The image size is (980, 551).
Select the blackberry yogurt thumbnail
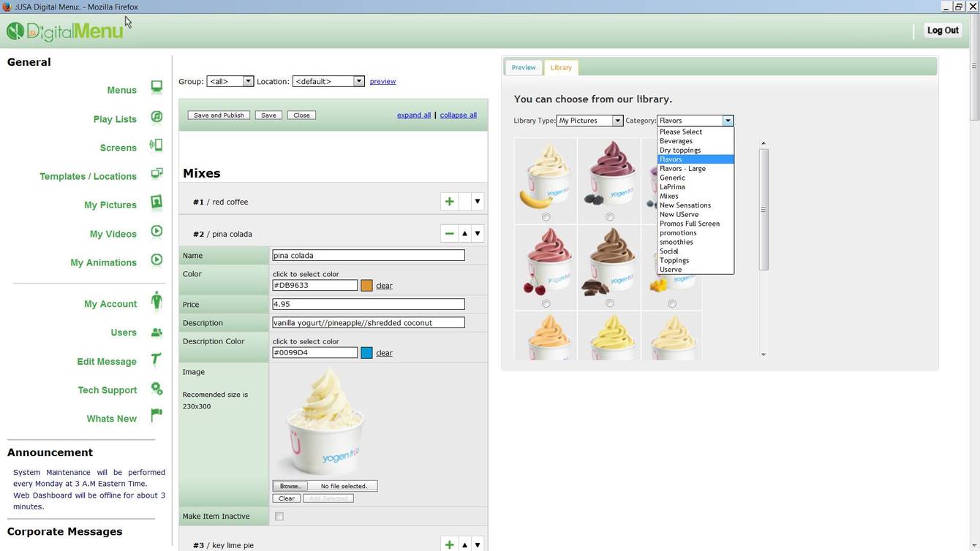coord(609,174)
